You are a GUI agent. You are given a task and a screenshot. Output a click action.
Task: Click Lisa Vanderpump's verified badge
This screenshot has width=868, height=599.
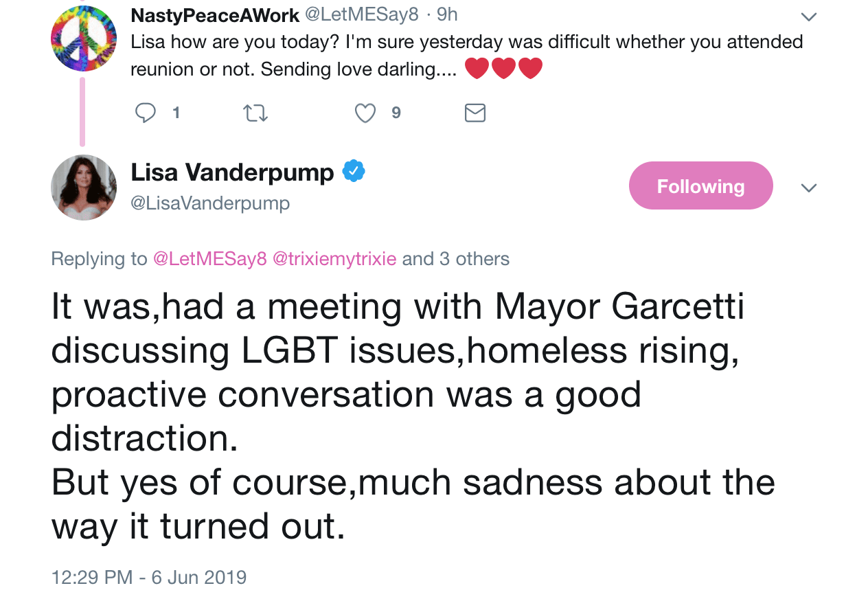[x=354, y=171]
